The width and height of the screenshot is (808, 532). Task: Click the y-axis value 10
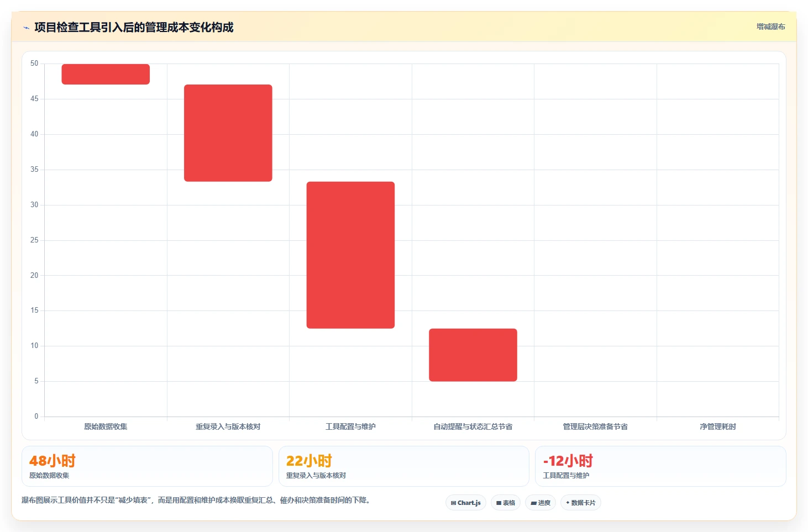tap(34, 346)
